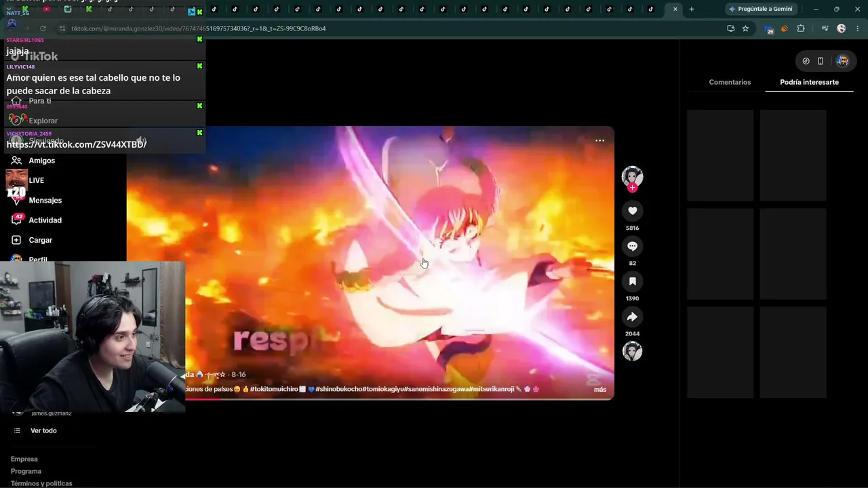Image resolution: width=868 pixels, height=488 pixels.
Task: Open comments via the speech bubble icon
Action: point(632,246)
